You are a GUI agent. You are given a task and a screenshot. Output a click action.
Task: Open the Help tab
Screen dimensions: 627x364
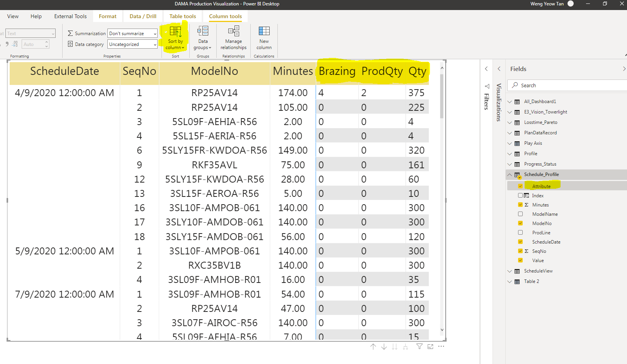36,16
